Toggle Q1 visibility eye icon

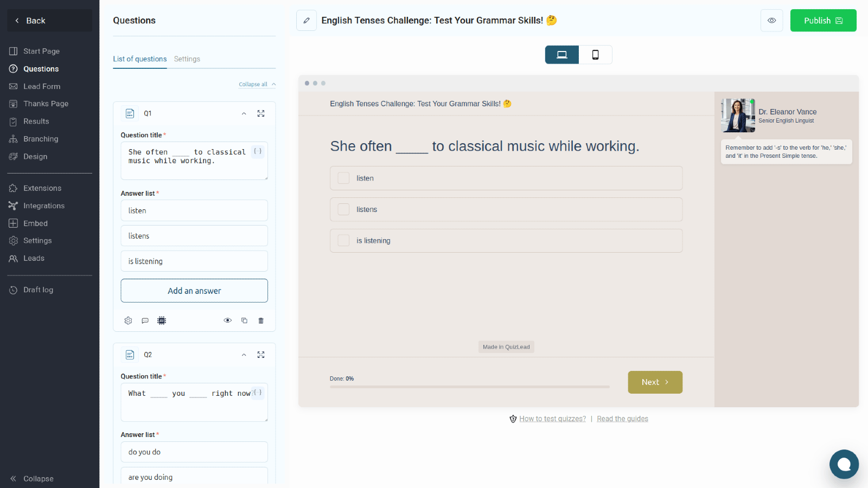point(228,320)
